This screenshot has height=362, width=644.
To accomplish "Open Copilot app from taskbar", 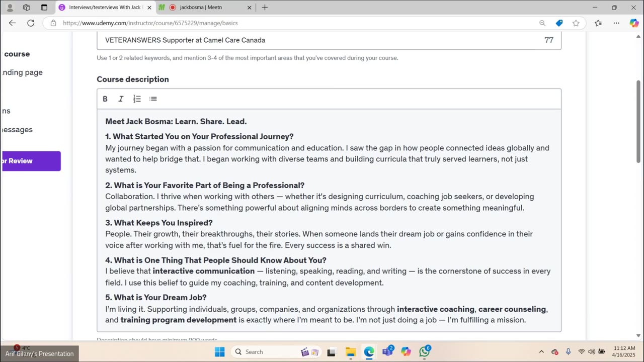I will point(406,352).
